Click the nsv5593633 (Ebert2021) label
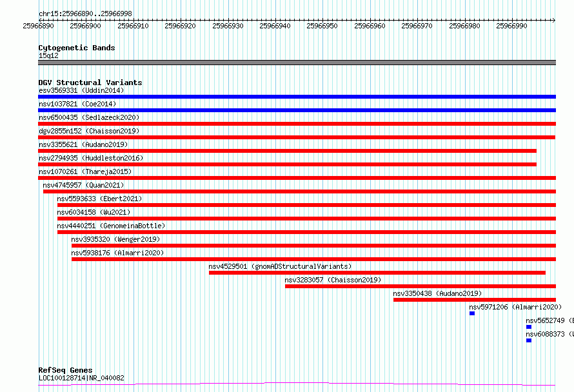Image resolution: width=574 pixels, height=392 pixels. (x=99, y=199)
